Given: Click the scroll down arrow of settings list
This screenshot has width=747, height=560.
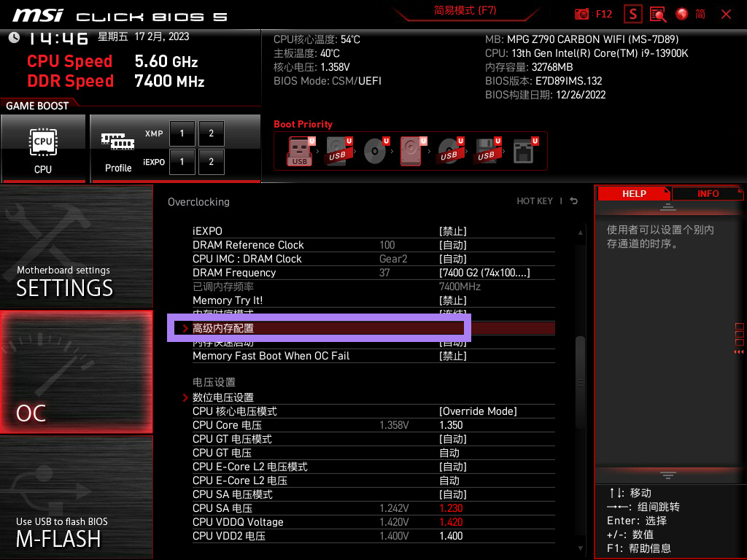Looking at the screenshot, I should tap(580, 548).
